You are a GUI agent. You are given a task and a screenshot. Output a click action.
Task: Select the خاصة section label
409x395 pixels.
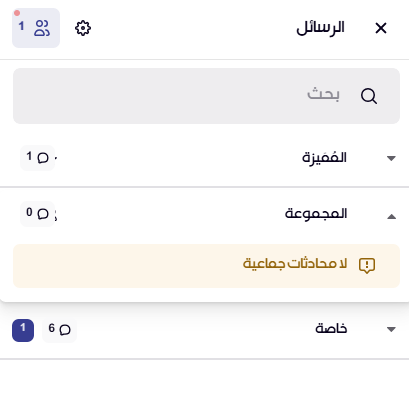point(331,329)
